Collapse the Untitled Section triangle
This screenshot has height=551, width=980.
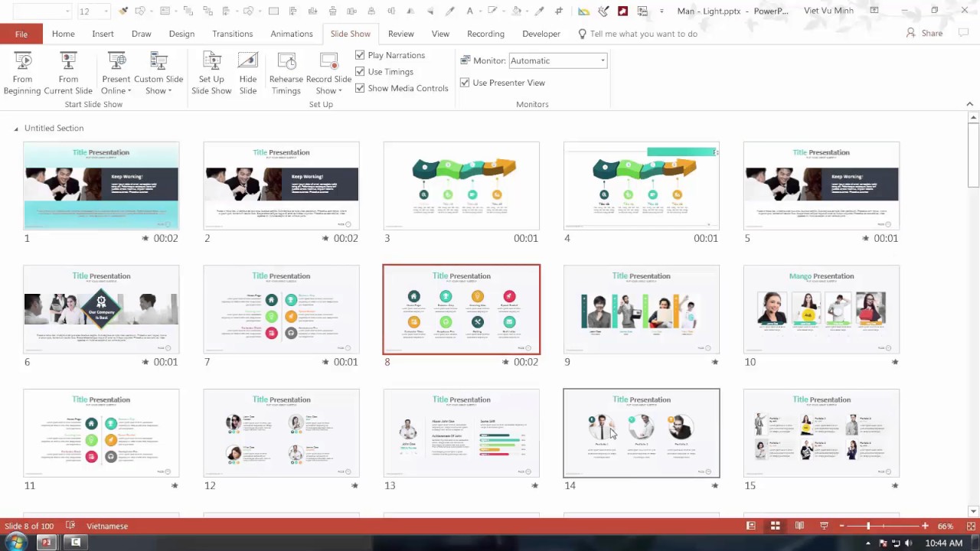point(16,129)
